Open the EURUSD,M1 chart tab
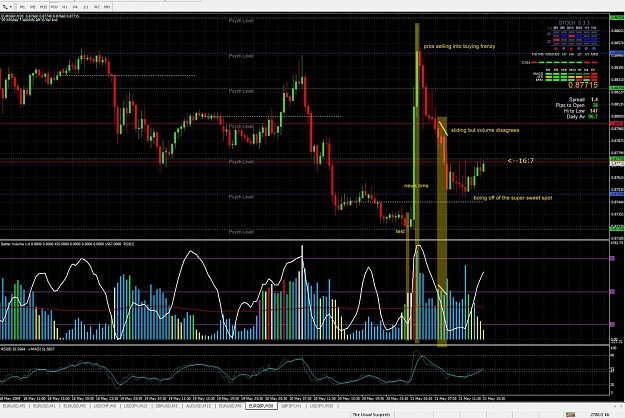This screenshot has width=625, height=418. (x=44, y=406)
